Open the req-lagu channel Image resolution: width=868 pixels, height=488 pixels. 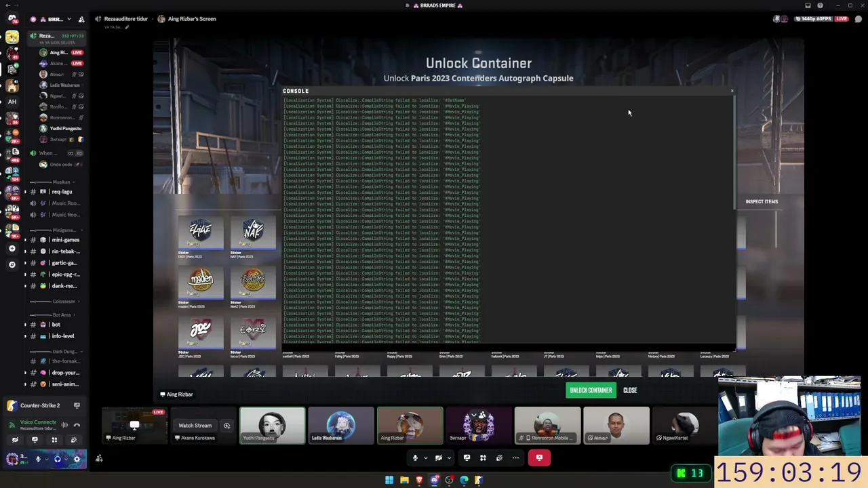pyautogui.click(x=57, y=192)
